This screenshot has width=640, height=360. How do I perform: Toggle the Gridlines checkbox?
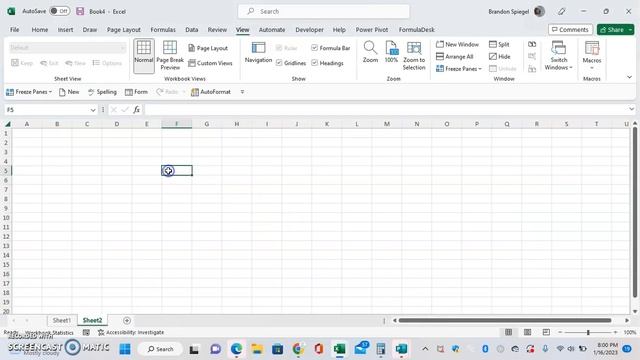click(279, 63)
